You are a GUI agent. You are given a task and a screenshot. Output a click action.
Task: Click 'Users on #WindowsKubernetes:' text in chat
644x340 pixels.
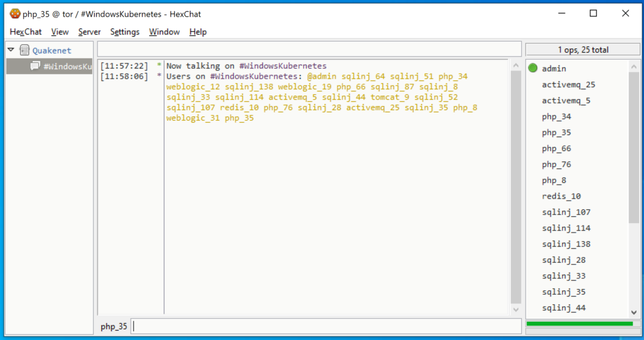point(234,77)
